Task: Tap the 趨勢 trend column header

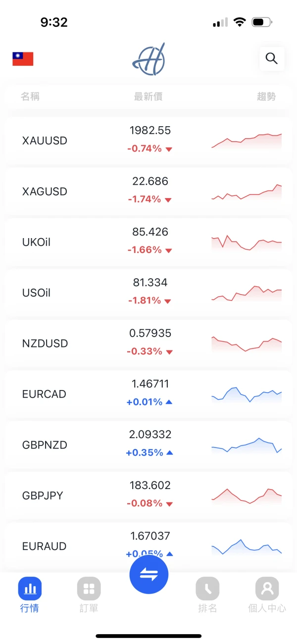Action: click(266, 97)
